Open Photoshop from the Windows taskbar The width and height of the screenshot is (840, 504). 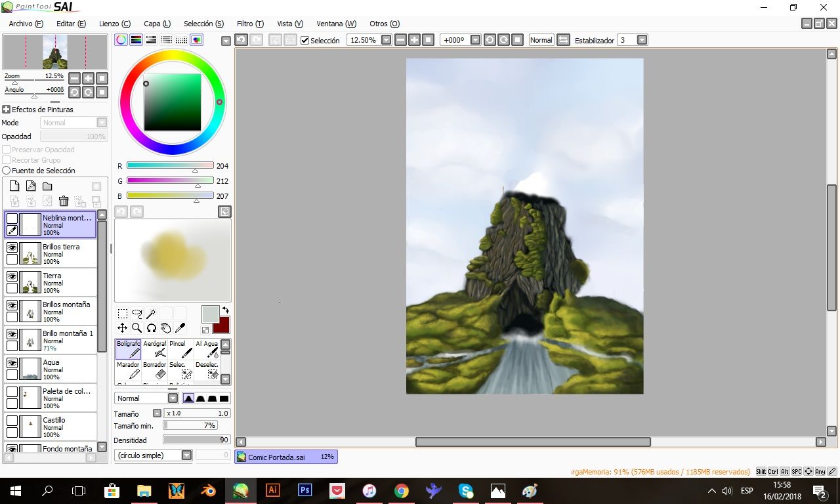click(x=304, y=490)
